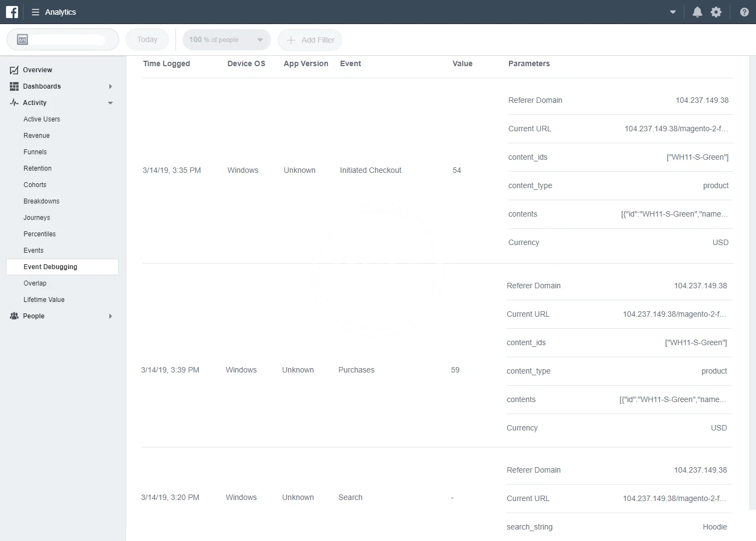Viewport: 756px width, 541px height.
Task: Click the help question mark icon
Action: (744, 12)
